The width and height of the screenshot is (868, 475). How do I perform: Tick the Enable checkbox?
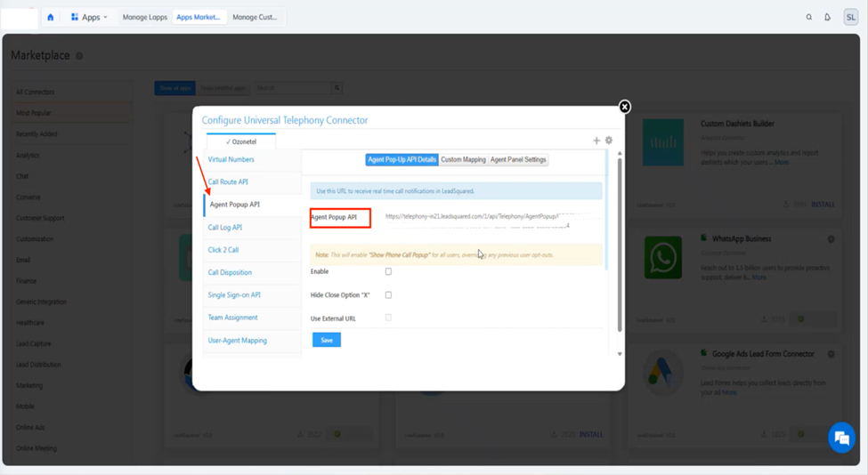pyautogui.click(x=388, y=271)
